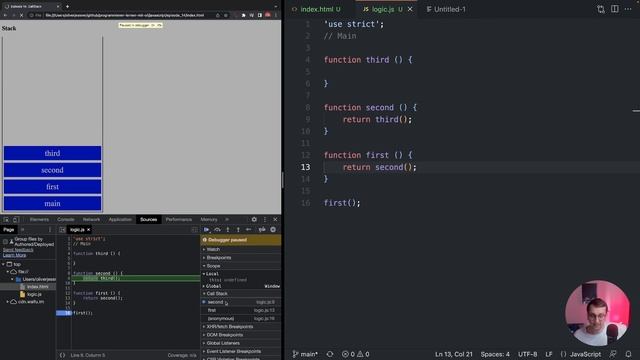Expand DOM Breakpoints section
This screenshot has width=640, height=360.
click(240, 335)
